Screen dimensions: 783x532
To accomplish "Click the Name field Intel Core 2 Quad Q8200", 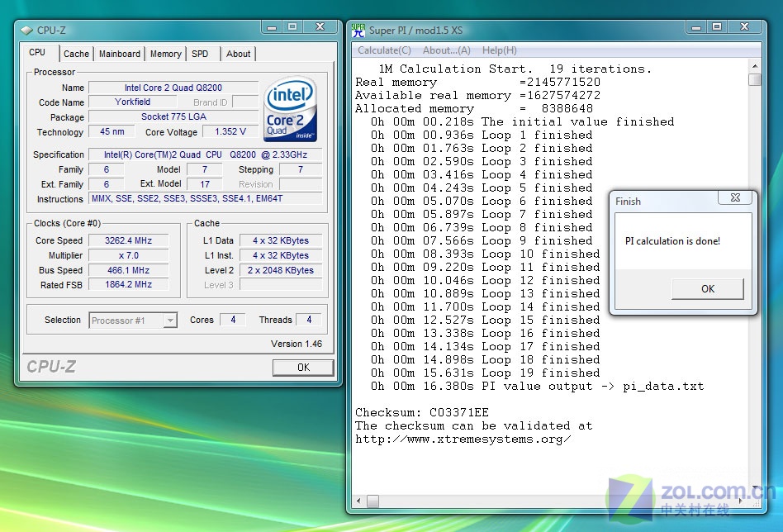I will 173,88.
